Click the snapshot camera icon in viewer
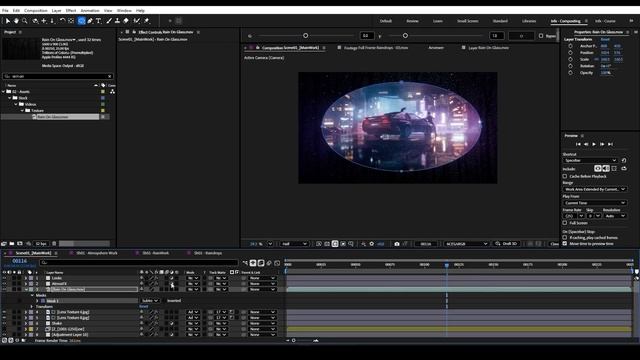This screenshot has height=360, width=640. (397, 244)
